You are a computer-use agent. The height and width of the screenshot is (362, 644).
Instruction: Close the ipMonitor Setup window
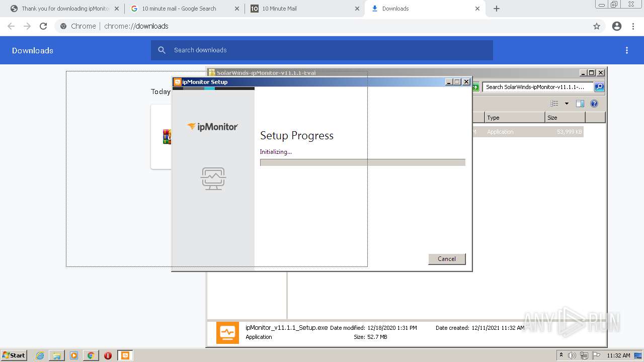pyautogui.click(x=466, y=82)
